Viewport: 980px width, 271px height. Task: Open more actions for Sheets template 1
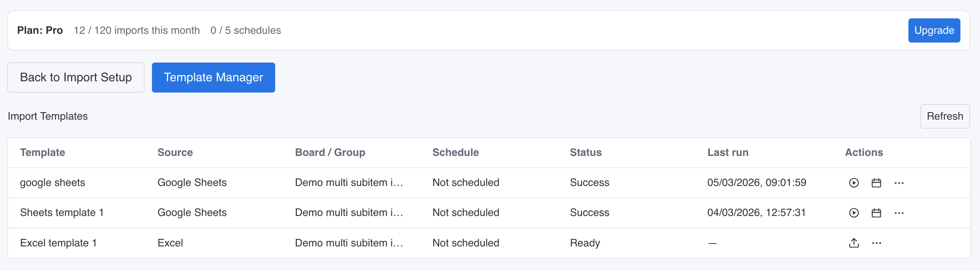point(899,213)
